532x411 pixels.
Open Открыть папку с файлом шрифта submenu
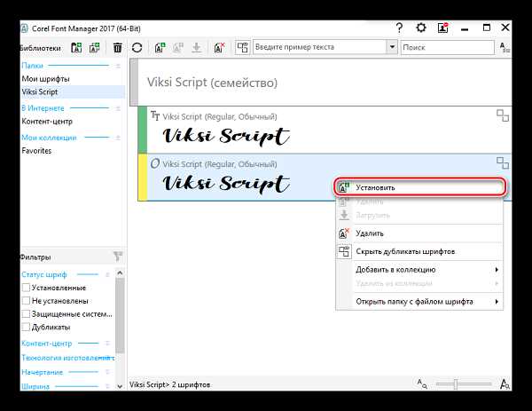(x=419, y=302)
